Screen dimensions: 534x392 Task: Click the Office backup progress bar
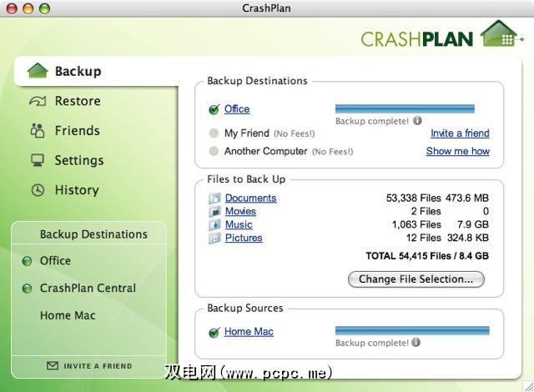[405, 109]
